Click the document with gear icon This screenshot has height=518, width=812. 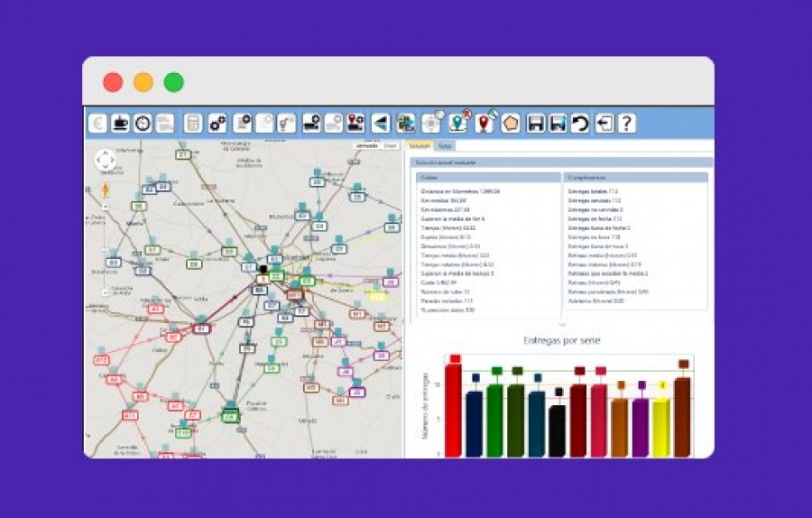click(x=243, y=124)
